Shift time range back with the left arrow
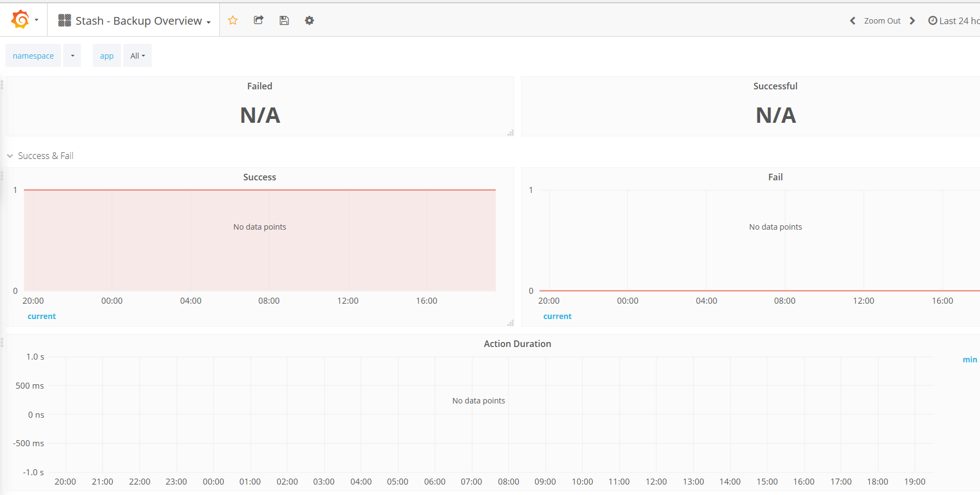980x495 pixels. coord(852,20)
